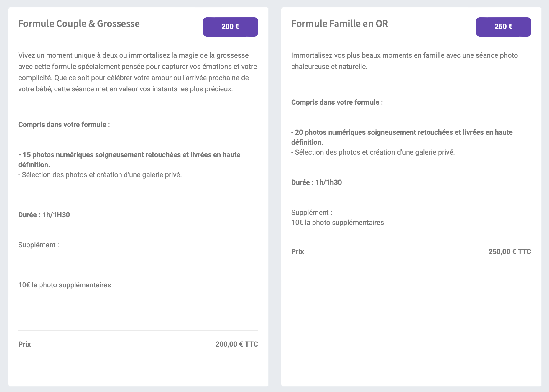The width and height of the screenshot is (549, 392).
Task: Click Durée : 1h/1h30 in Famille formula
Action: tap(317, 182)
